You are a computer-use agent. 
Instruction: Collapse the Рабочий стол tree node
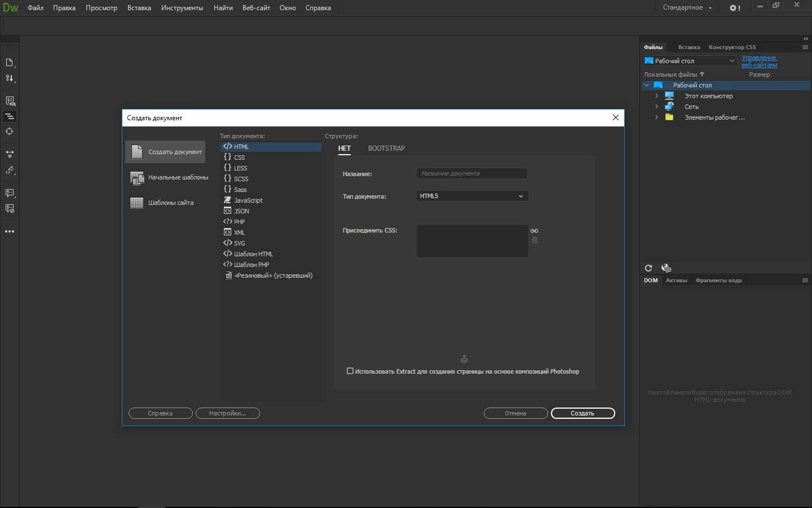click(647, 85)
